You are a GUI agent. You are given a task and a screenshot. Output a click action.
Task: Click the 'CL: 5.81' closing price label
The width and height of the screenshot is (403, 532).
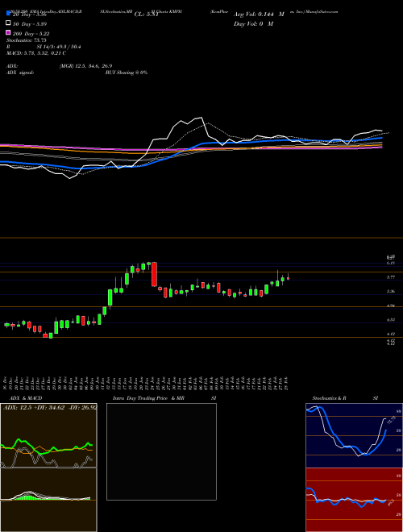tap(146, 15)
